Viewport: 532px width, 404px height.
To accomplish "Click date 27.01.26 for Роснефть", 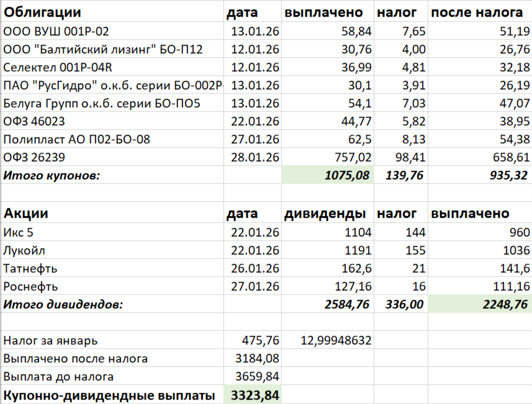I will 253,286.
